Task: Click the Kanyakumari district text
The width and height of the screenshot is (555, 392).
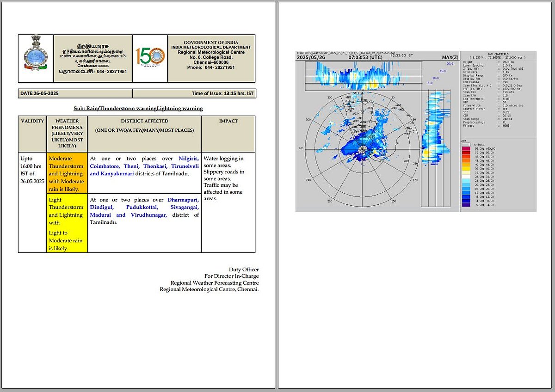Action: [117, 174]
